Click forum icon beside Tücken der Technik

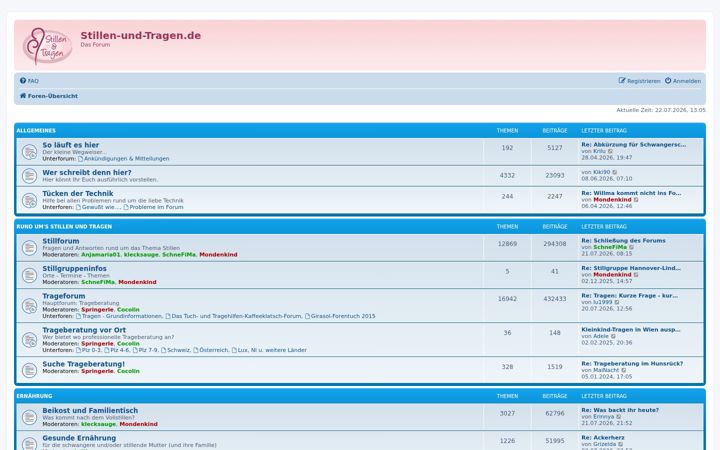click(29, 201)
